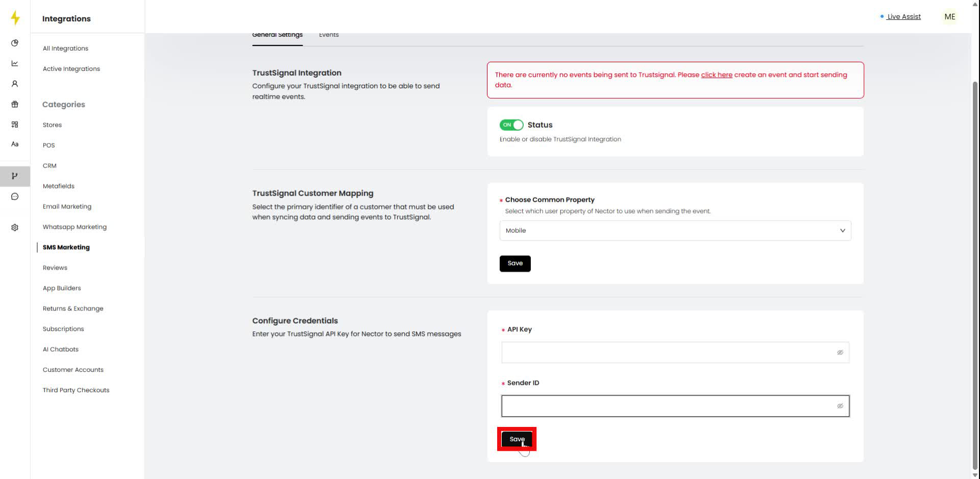The width and height of the screenshot is (980, 479).
Task: Open the gift box rewards icon
Action: click(x=15, y=104)
